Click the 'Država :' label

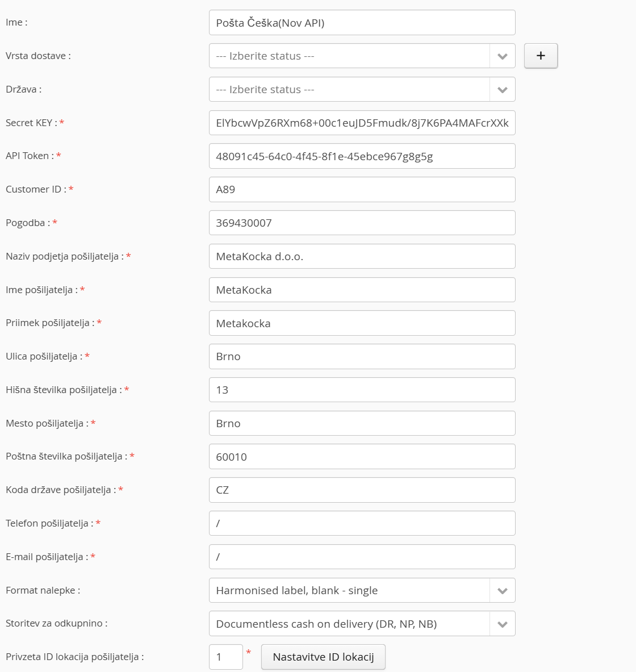tap(24, 90)
